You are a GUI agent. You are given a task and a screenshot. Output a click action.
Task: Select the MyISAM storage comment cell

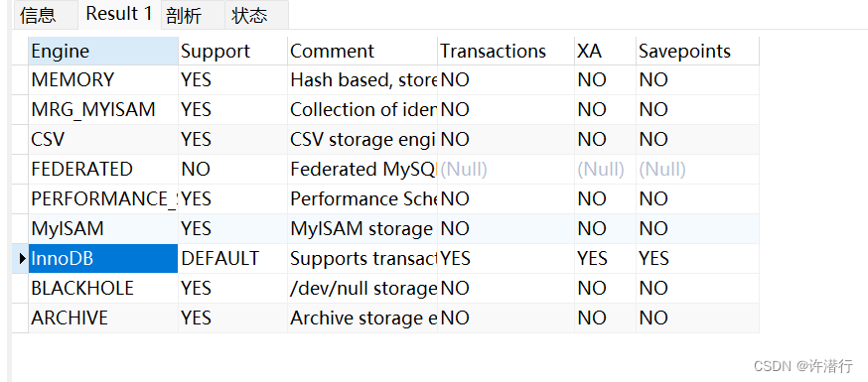tap(362, 228)
